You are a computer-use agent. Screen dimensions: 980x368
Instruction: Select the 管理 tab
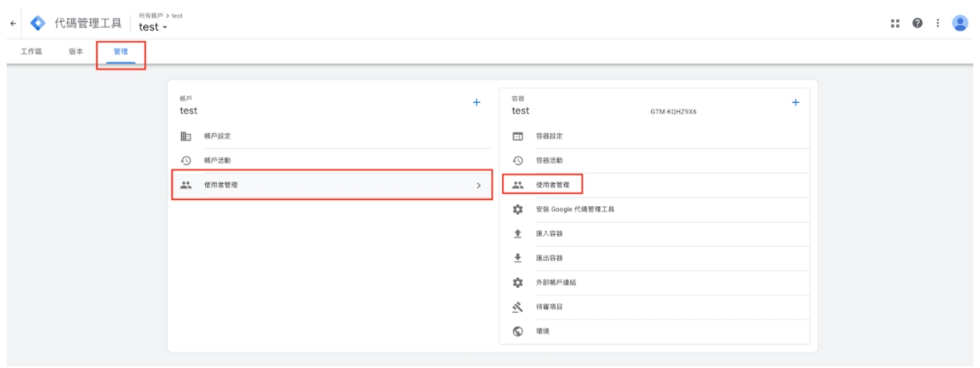(121, 52)
